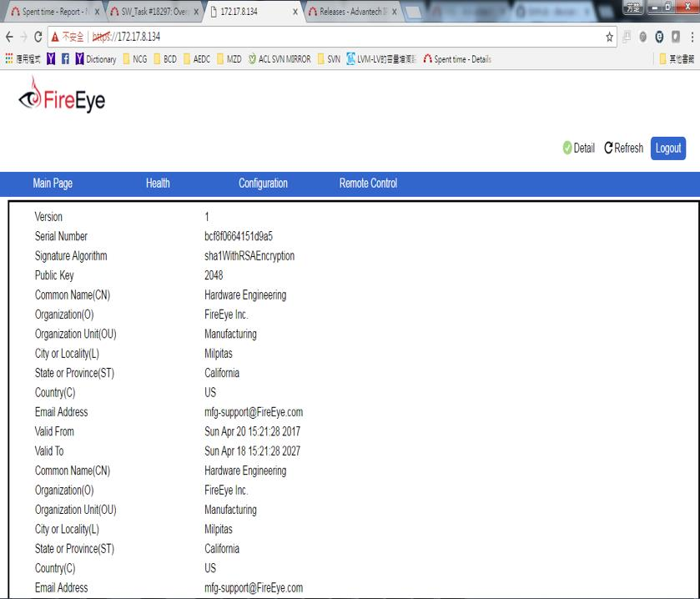Click the browser forward arrow

[23, 37]
